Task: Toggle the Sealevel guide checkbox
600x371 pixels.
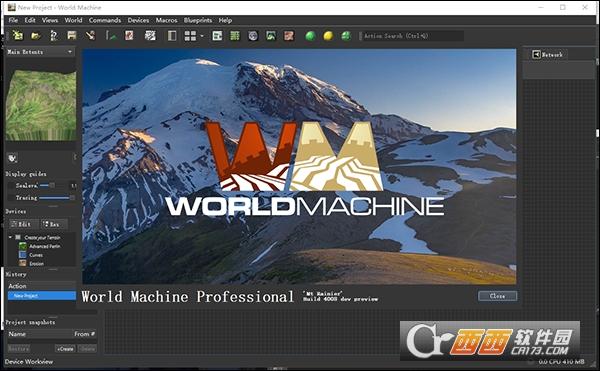Action: [11, 186]
